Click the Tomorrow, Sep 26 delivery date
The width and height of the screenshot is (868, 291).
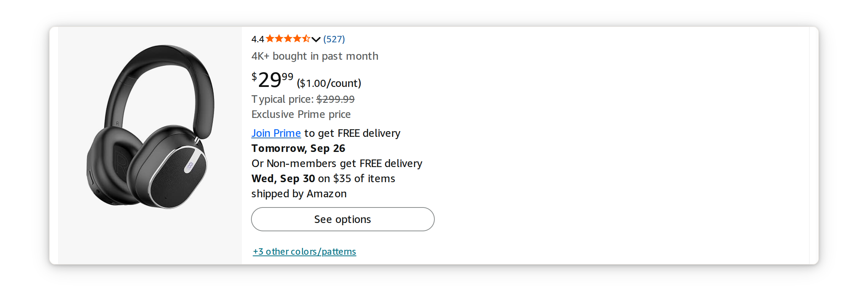(298, 148)
